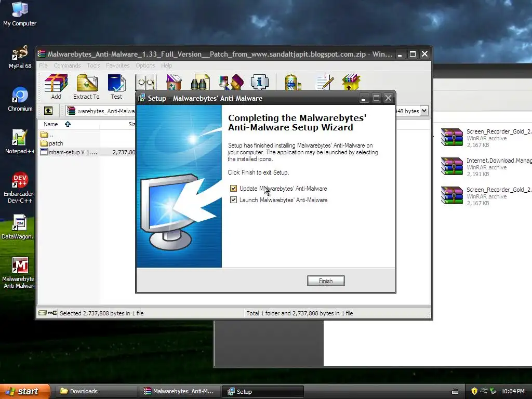Click the Test archive toolbar icon

pyautogui.click(x=116, y=87)
